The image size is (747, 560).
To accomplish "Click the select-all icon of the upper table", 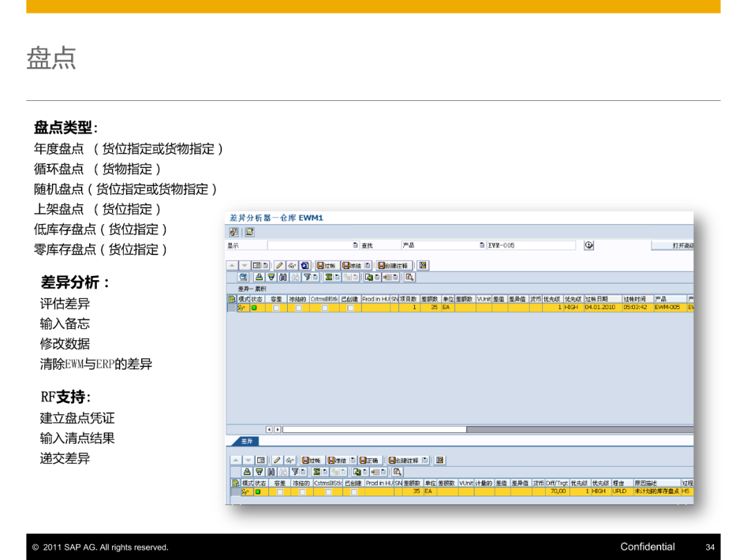I will pyautogui.click(x=232, y=299).
